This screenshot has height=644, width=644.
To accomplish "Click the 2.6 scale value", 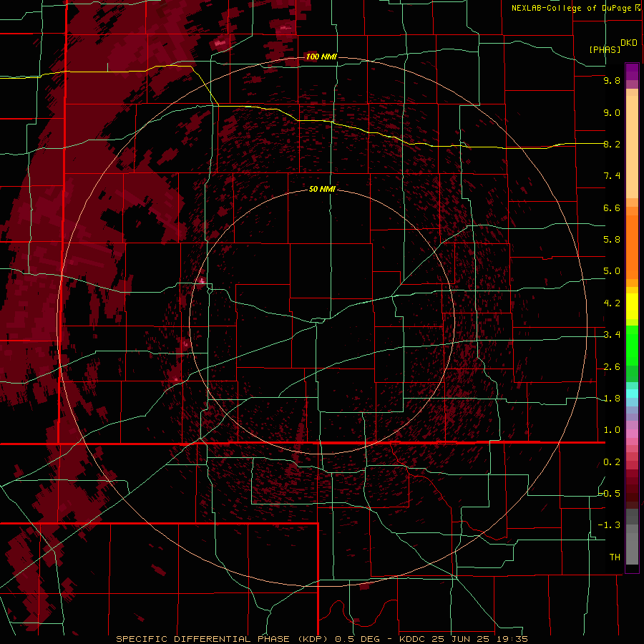I will click(612, 367).
